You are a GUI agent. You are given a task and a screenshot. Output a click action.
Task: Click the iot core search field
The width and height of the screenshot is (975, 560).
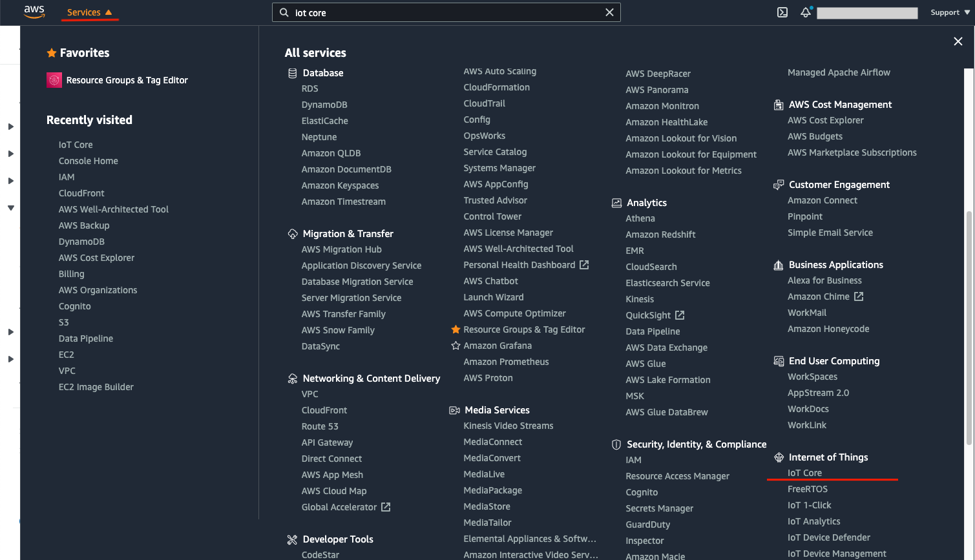tap(446, 12)
